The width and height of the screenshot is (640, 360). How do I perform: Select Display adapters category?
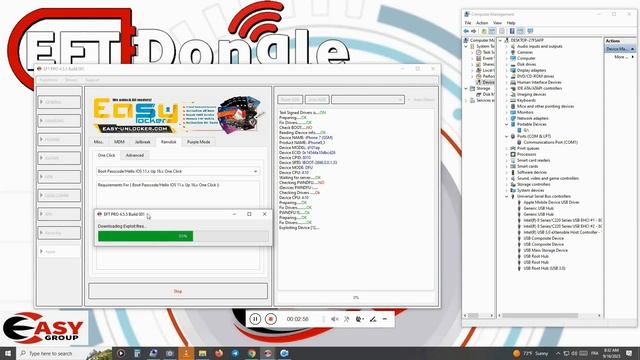[531, 70]
